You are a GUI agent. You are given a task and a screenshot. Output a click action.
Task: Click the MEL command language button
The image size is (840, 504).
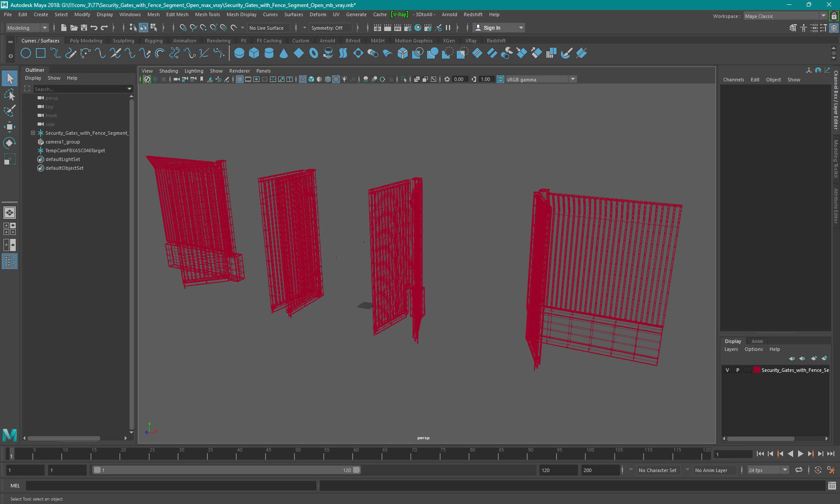pyautogui.click(x=15, y=486)
